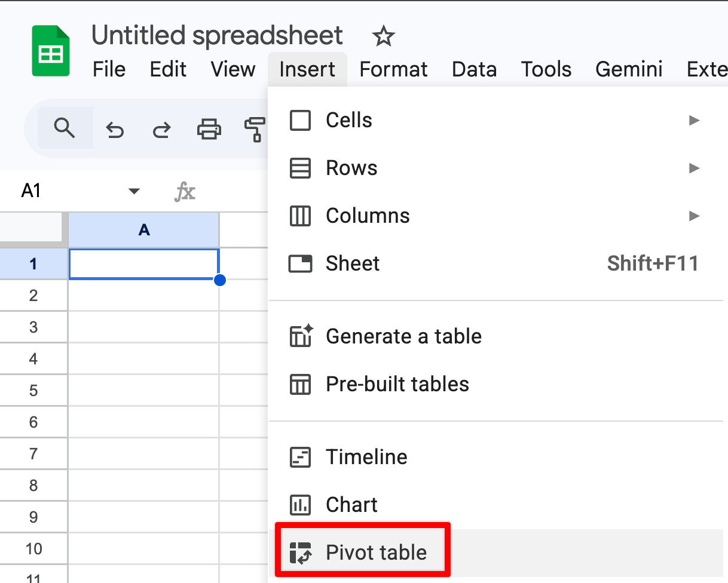Click the Chart icon in the Insert menu

coord(300,505)
